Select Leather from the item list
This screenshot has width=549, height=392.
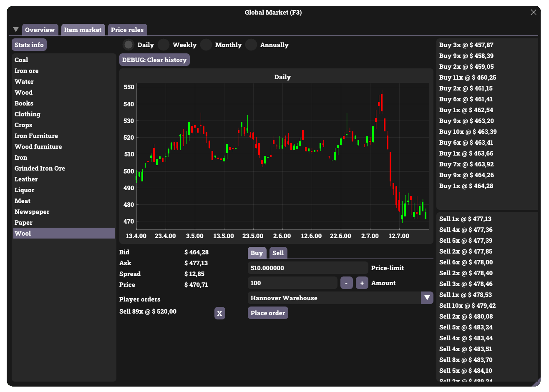point(26,179)
